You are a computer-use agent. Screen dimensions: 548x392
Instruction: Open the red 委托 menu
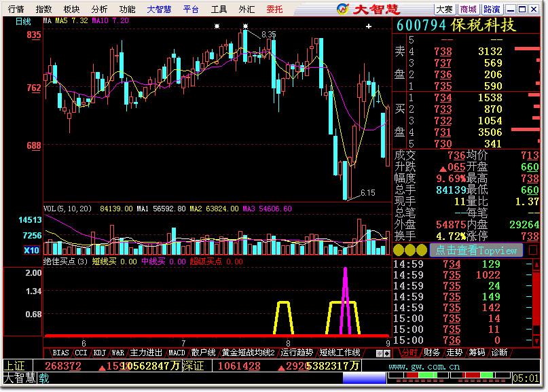(275, 9)
